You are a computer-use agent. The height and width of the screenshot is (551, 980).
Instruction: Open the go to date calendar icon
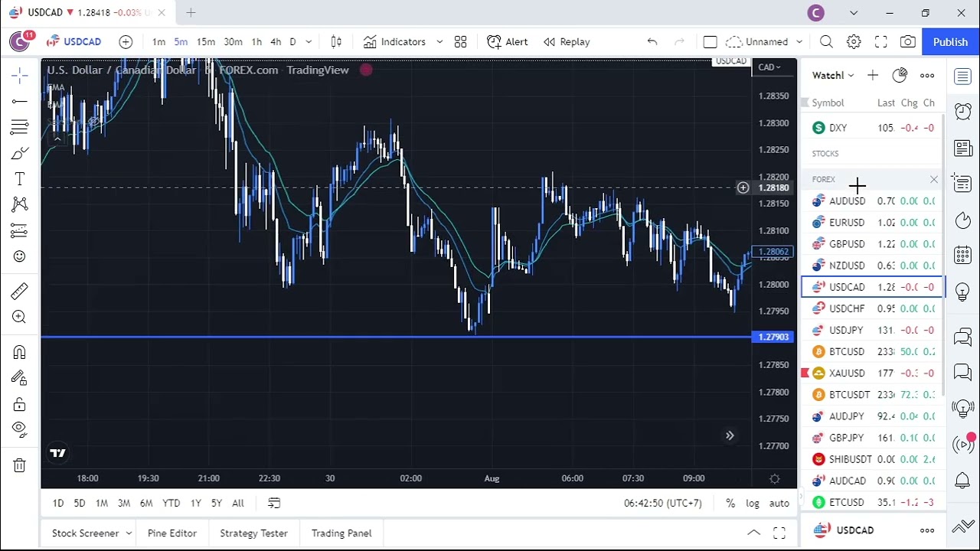274,503
